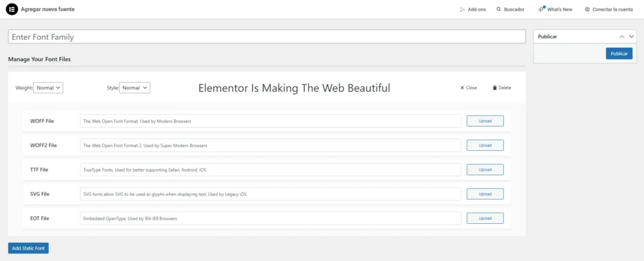
Task: Toggle Publicar panel with down arrow
Action: [x=631, y=36]
